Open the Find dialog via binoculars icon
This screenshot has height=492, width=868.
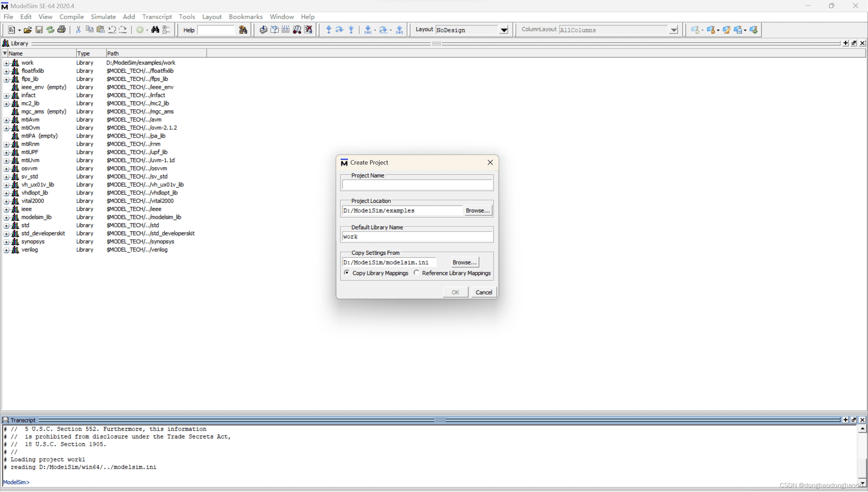(155, 30)
